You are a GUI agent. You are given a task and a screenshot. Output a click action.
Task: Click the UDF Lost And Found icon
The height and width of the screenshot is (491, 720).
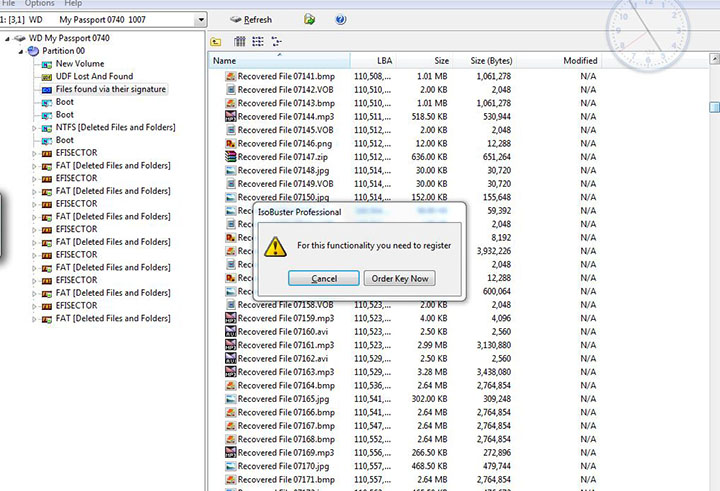click(x=47, y=77)
